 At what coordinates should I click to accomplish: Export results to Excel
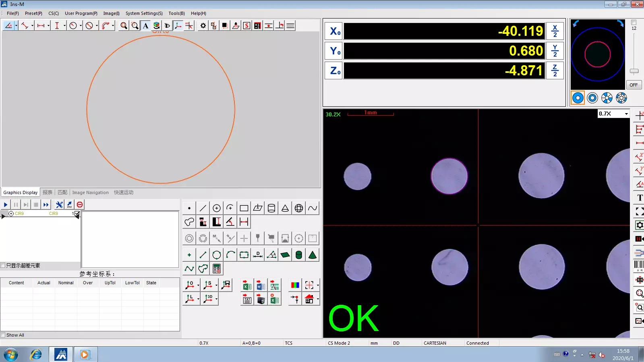247,285
